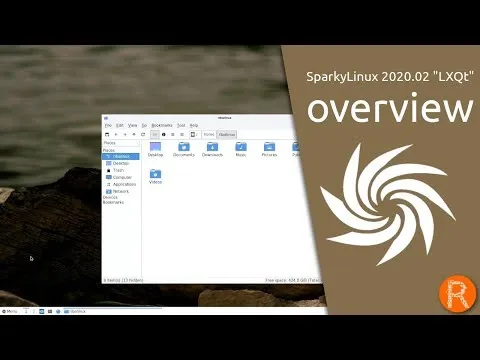Viewport: 480px width, 360px height.
Task: Open the Go menu
Action: point(144,125)
